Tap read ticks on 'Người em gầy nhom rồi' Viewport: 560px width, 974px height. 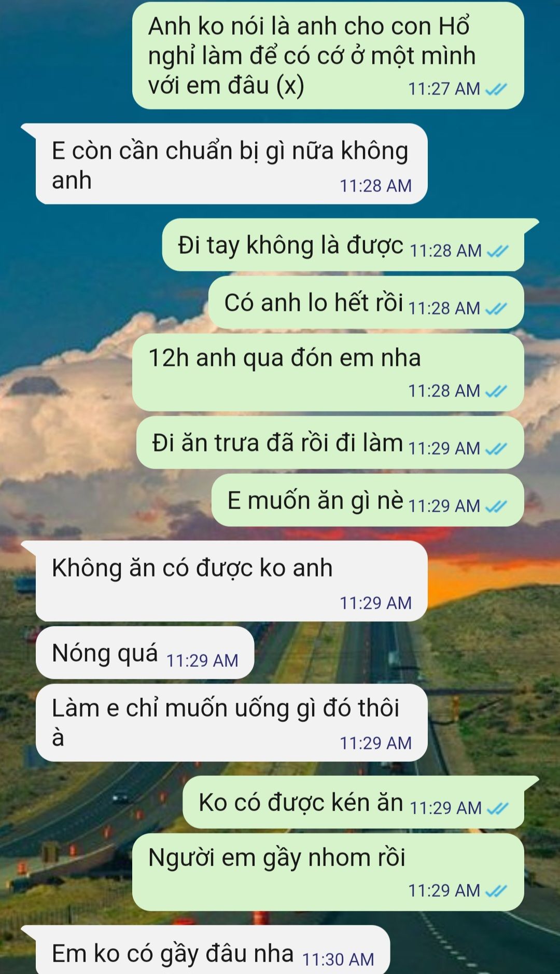coord(496,891)
